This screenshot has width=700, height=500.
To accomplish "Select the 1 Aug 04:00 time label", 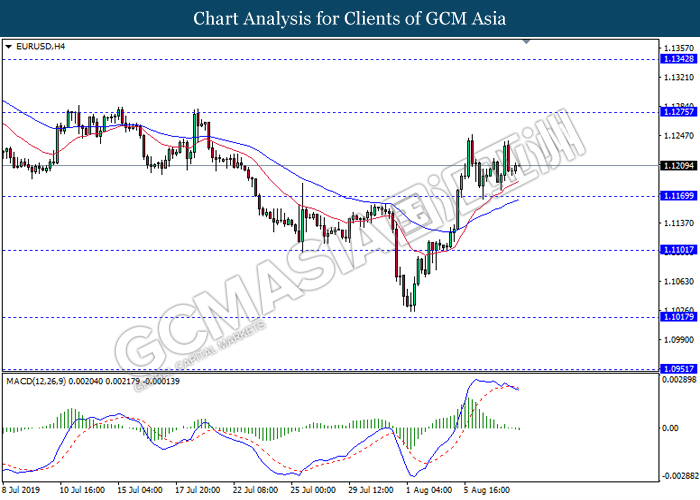I will (x=429, y=490).
